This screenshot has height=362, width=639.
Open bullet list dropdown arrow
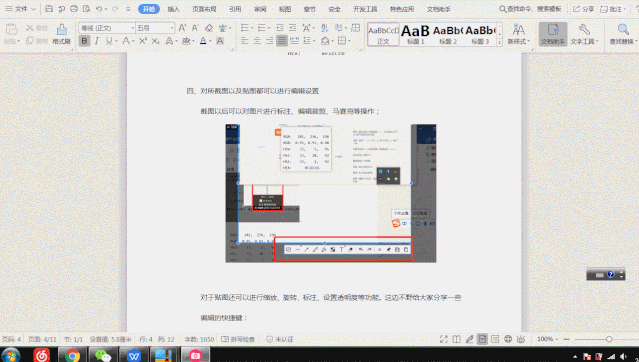(252, 28)
